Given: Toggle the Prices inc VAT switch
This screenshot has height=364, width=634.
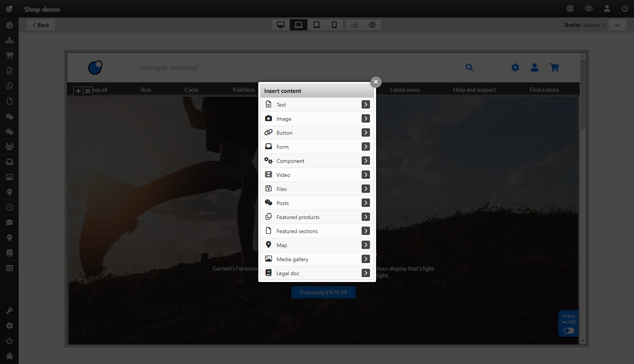Looking at the screenshot, I should point(569,331).
